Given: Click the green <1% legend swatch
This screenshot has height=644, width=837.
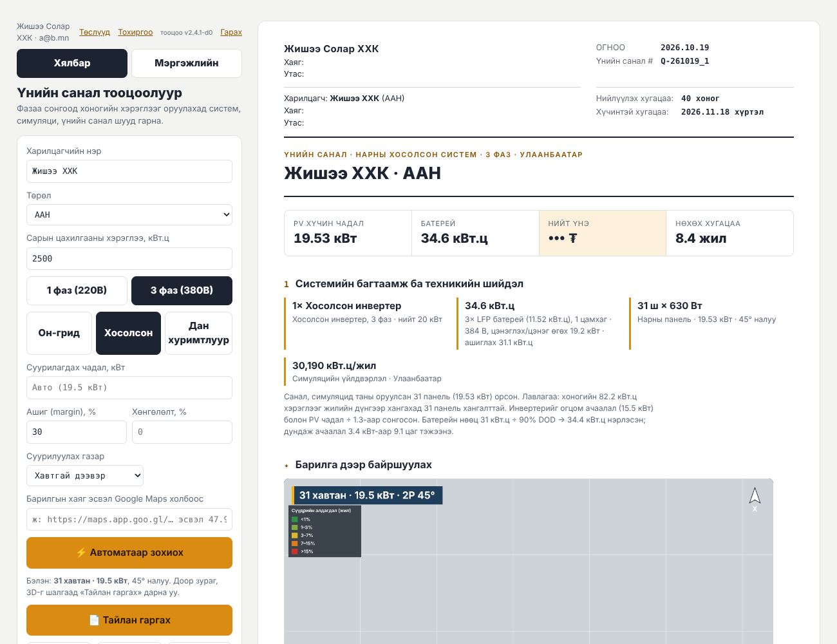Looking at the screenshot, I should 295,519.
